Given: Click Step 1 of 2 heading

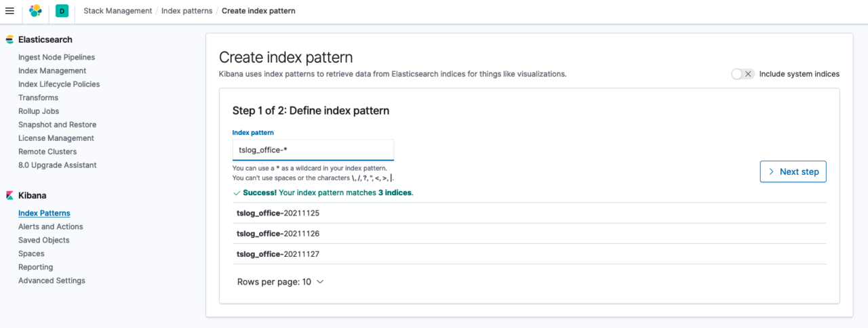Looking at the screenshot, I should pos(311,110).
